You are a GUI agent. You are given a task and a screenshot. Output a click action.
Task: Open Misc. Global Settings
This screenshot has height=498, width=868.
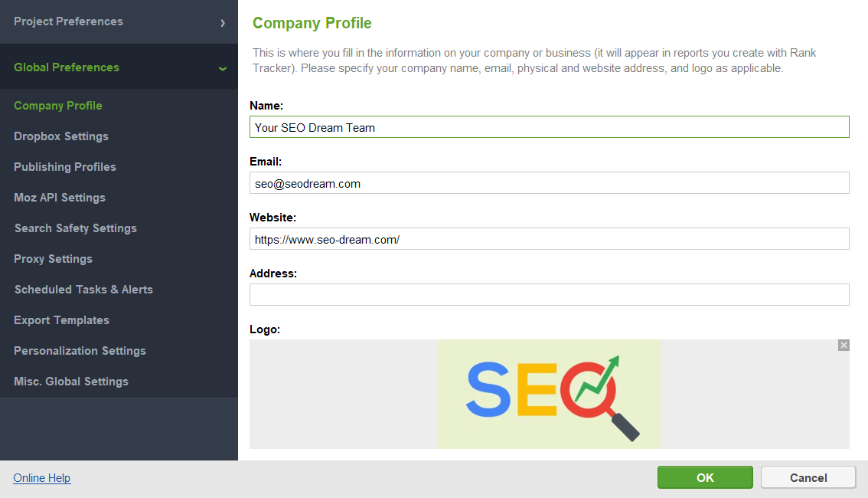(70, 381)
